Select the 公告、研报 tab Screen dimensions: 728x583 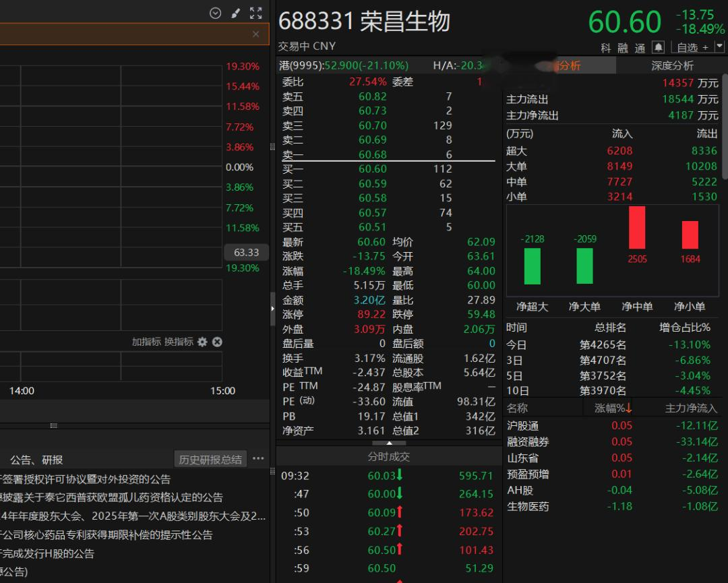[x=36, y=460]
